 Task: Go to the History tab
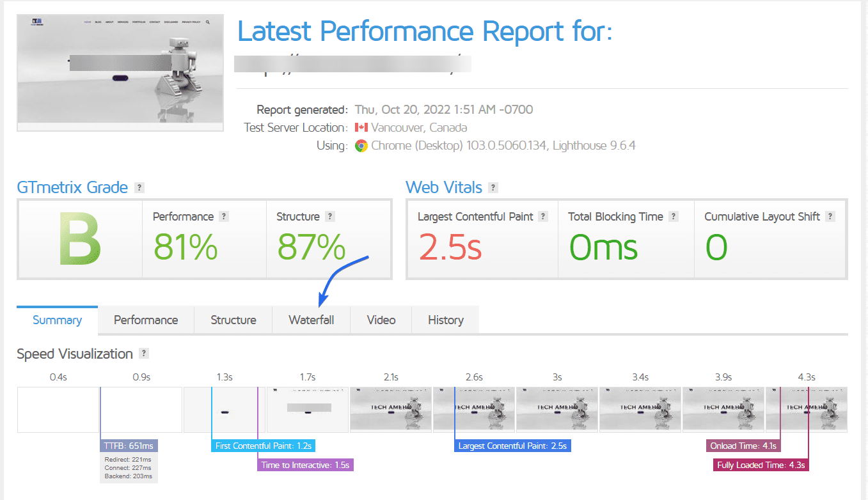tap(446, 320)
